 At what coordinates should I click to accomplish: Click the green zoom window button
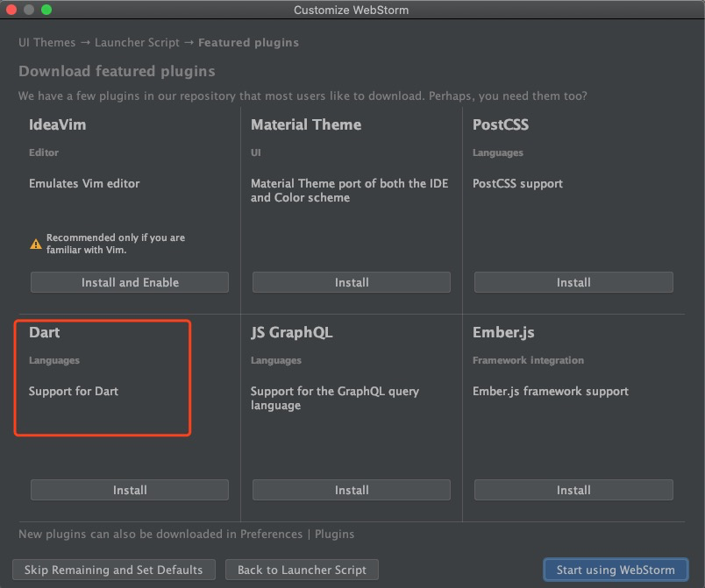46,10
